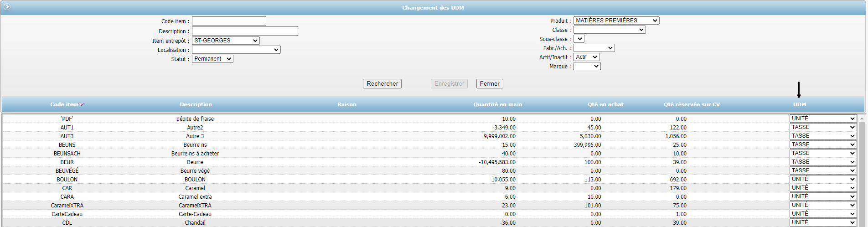Click the Raison column header
The width and height of the screenshot is (868, 227).
(x=347, y=104)
